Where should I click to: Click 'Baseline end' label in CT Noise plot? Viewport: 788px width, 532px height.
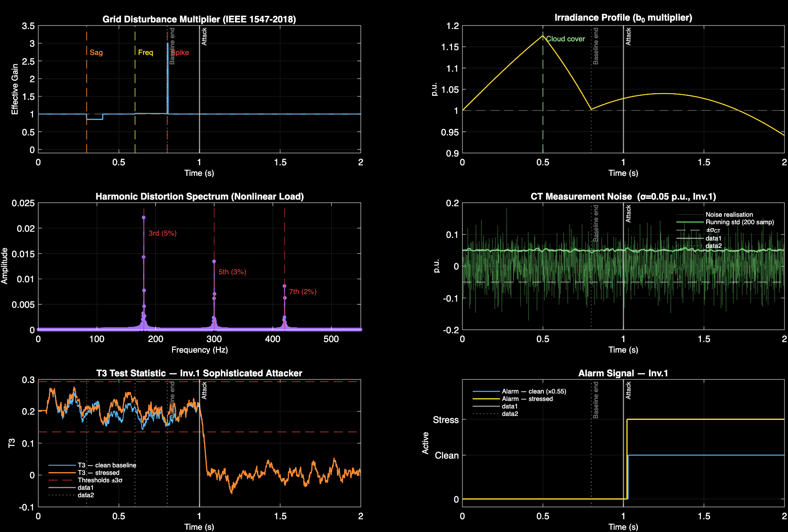click(596, 223)
